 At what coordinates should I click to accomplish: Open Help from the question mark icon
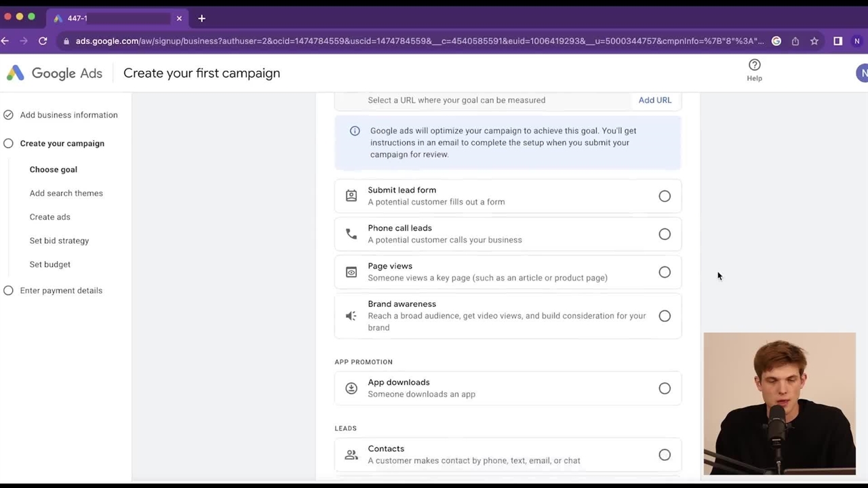[754, 66]
